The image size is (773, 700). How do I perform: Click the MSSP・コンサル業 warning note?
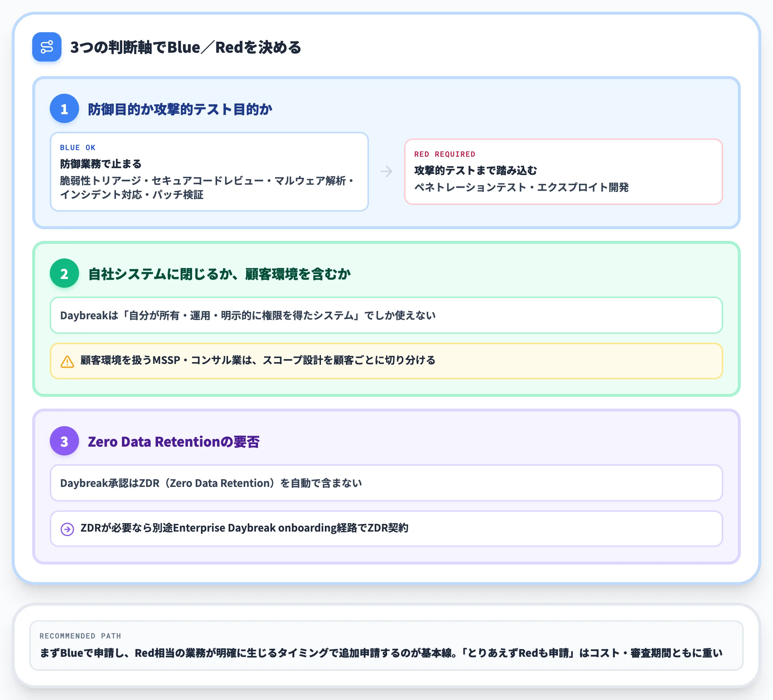pyautogui.click(x=386, y=361)
